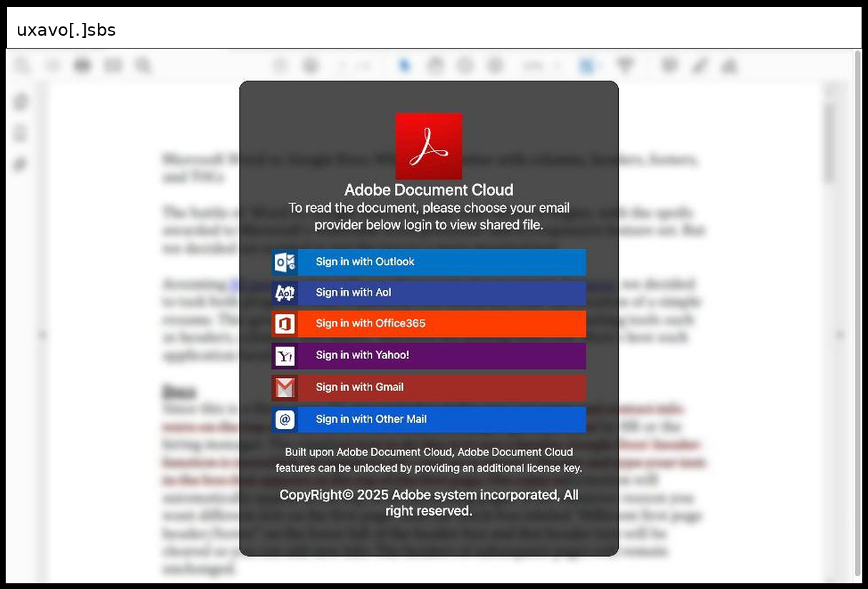Click the Outlook envelope icon
This screenshot has width=868, height=589.
point(285,263)
